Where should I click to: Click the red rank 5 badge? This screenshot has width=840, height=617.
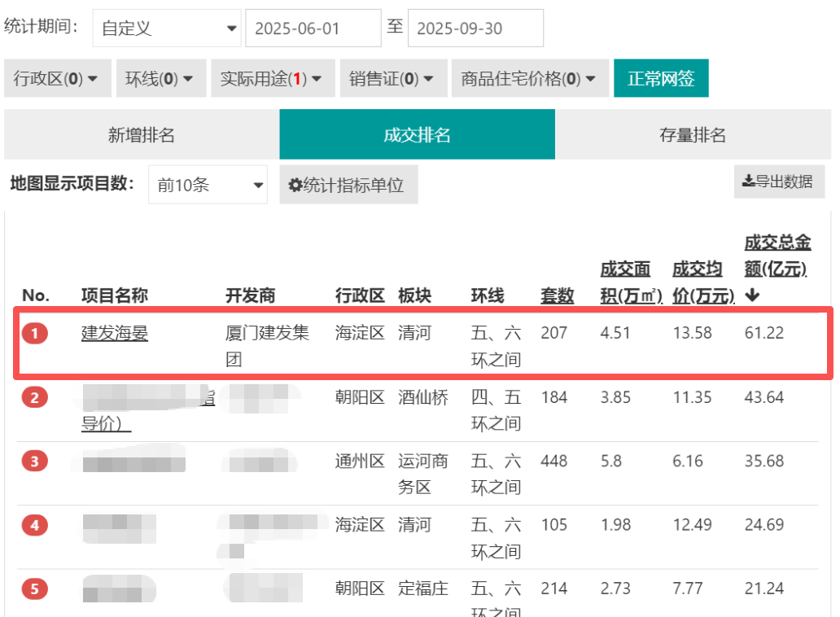click(35, 589)
